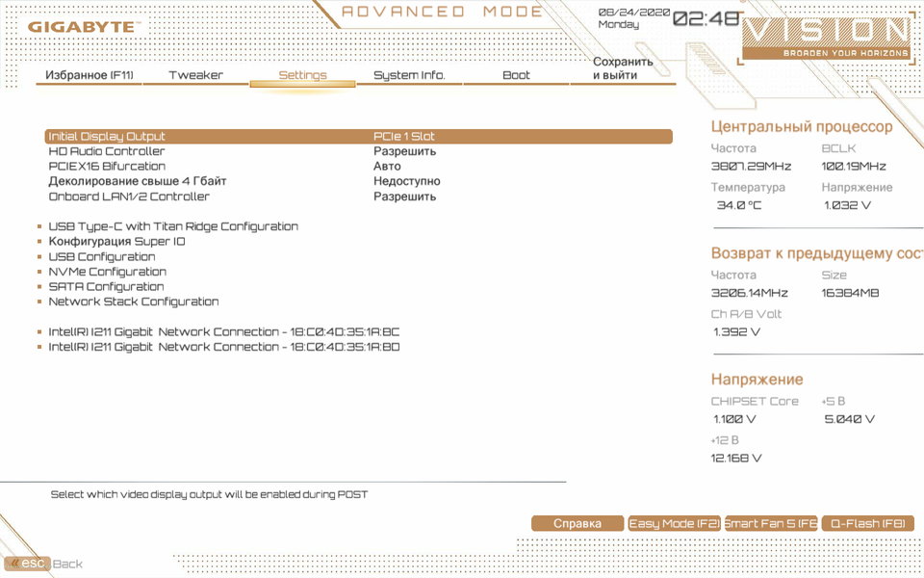This screenshot has width=924, height=578.
Task: Select the PCIEX16 Bifurcation setting
Action: tap(107, 167)
